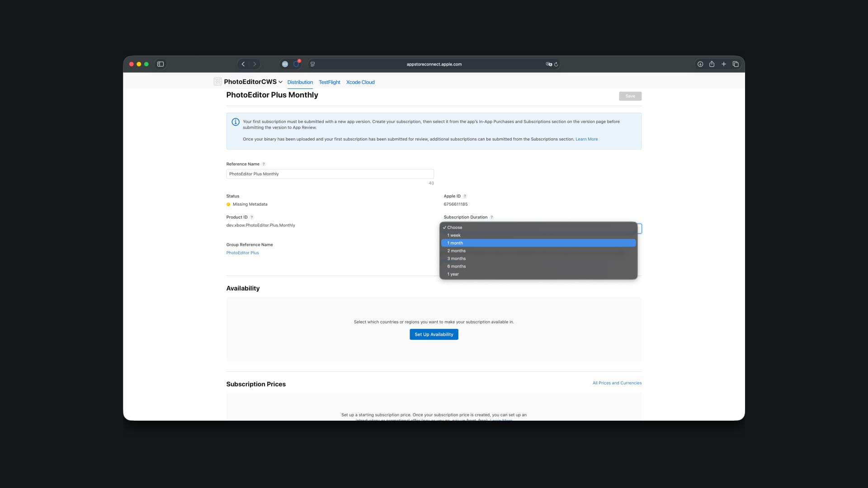Click the translate page icon
The width and height of the screenshot is (868, 488).
(x=548, y=64)
